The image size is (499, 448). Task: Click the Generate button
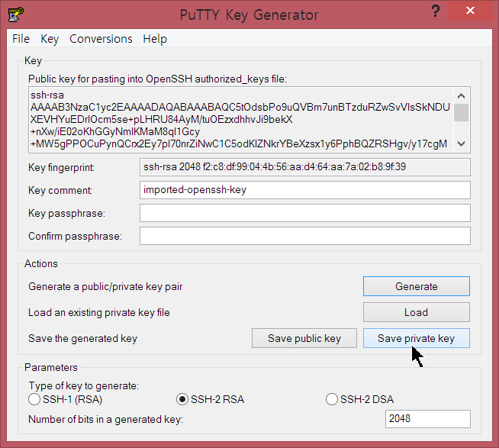pyautogui.click(x=417, y=286)
